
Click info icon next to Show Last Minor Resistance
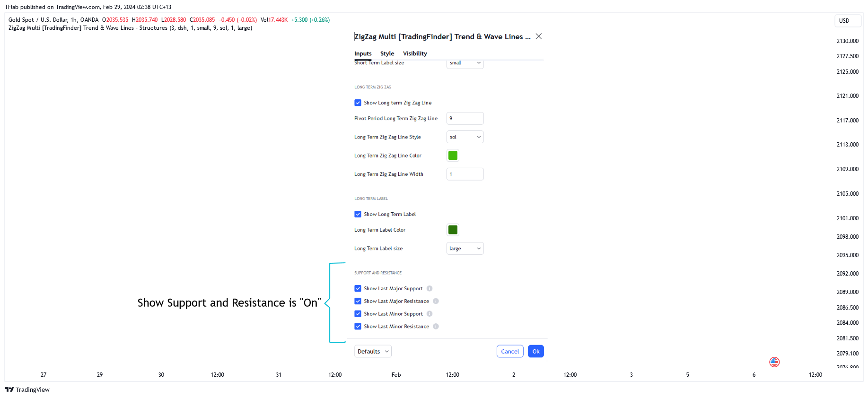point(436,326)
